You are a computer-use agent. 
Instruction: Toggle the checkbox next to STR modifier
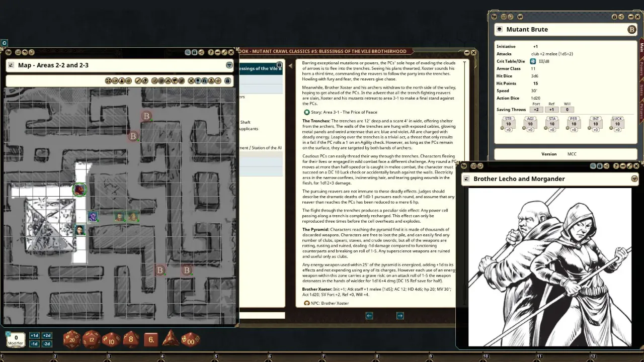point(502,128)
